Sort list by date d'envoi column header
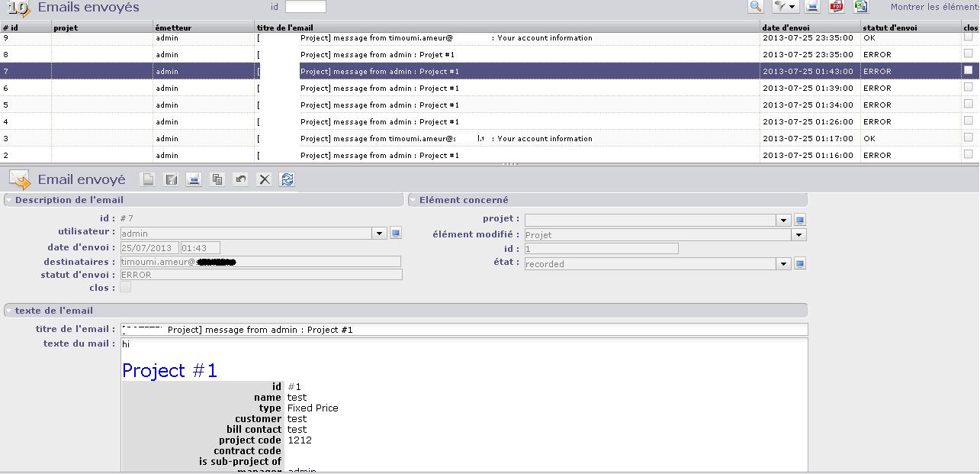This screenshot has height=474, width=980. click(x=786, y=27)
